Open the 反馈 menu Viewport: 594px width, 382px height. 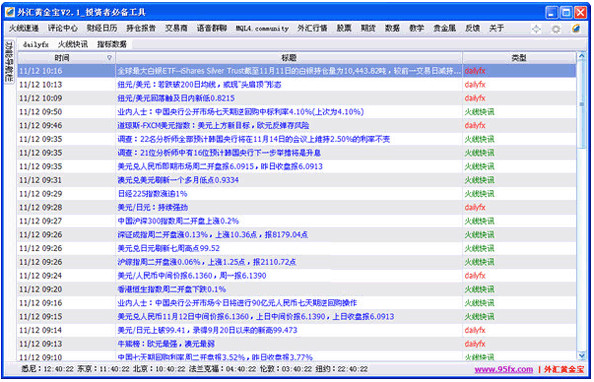(472, 28)
